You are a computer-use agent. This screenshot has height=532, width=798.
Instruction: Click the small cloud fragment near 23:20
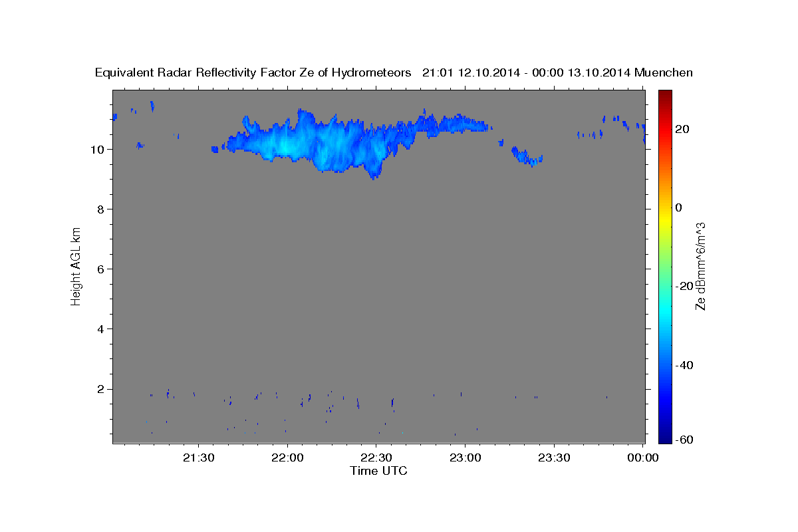click(527, 156)
